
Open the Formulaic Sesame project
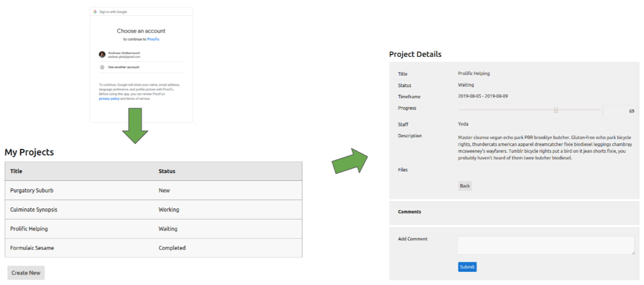(x=32, y=248)
